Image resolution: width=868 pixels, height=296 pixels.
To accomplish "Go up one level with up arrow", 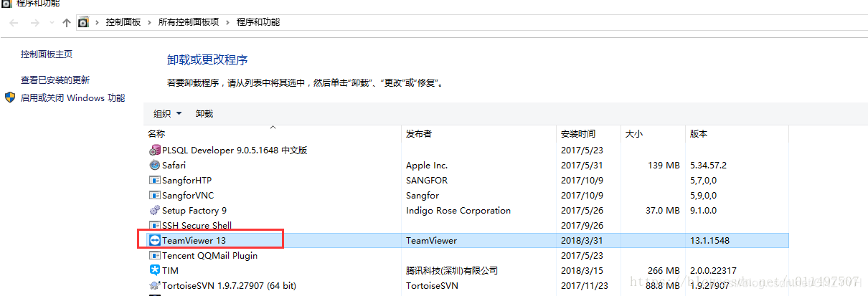I will (67, 22).
